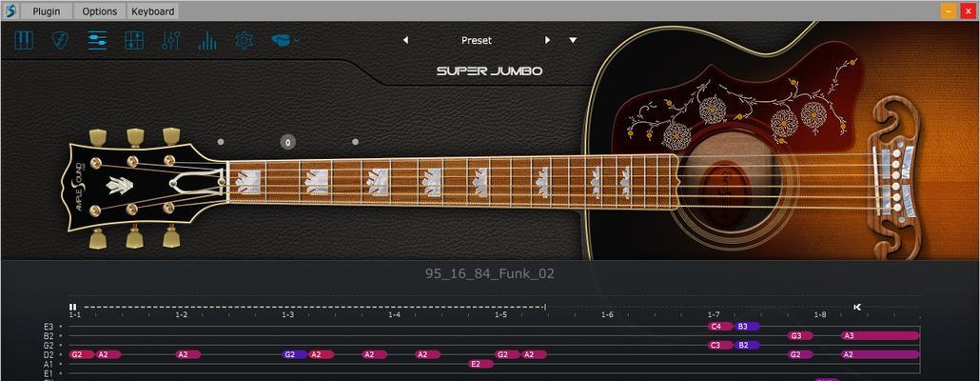This screenshot has width=980, height=381.
Task: Click the Ample Sound logo in title bar
Action: (x=10, y=10)
